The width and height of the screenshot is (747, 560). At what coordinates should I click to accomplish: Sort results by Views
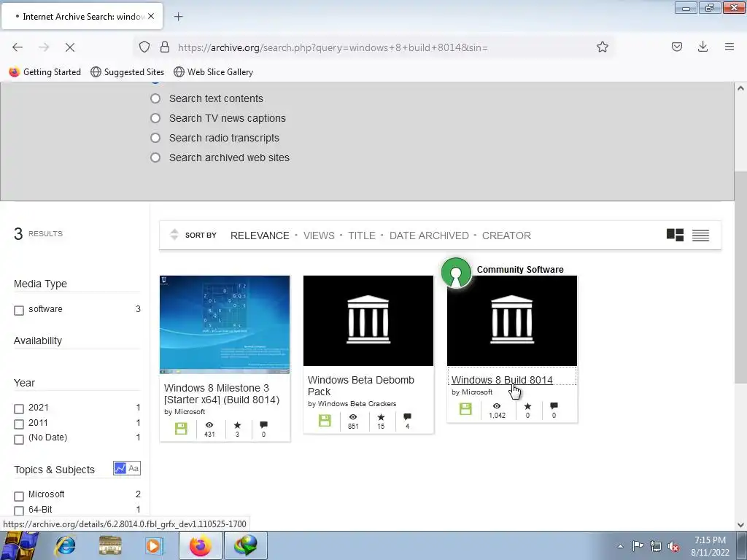319,236
